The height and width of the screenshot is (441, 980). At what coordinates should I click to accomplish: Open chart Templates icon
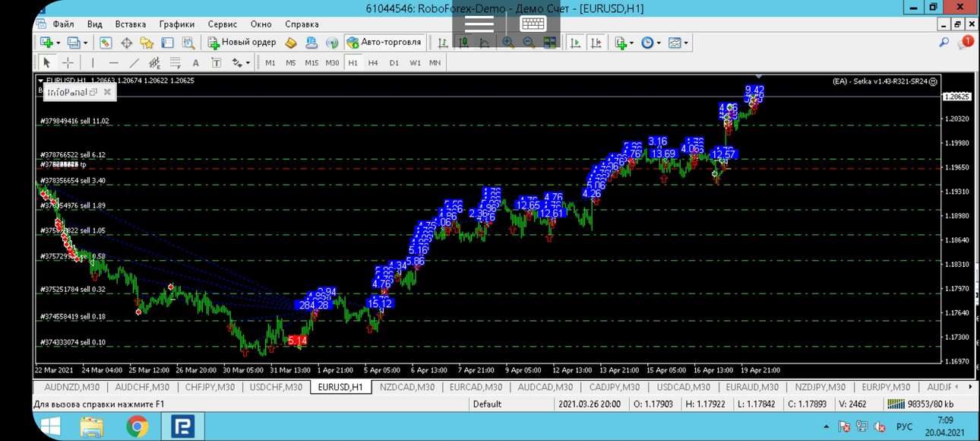674,43
